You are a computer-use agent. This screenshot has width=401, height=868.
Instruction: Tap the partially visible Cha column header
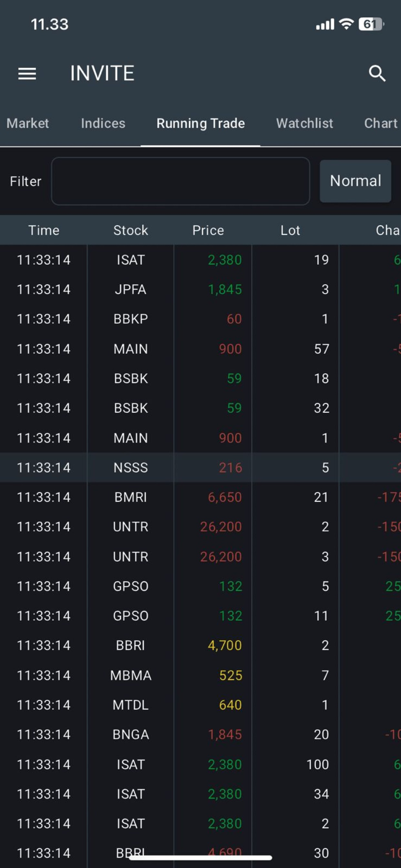point(387,231)
